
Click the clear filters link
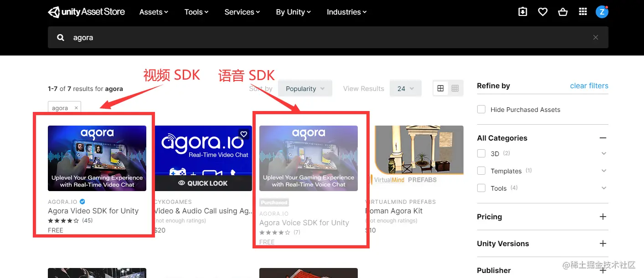click(589, 86)
